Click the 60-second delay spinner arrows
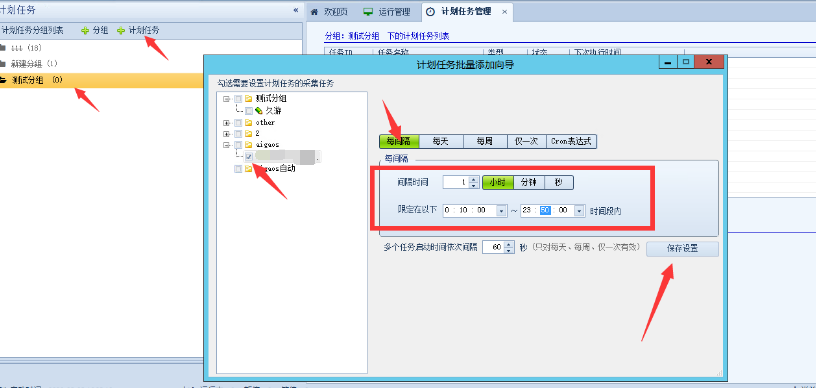Screen dimensions: 816x388 509,248
